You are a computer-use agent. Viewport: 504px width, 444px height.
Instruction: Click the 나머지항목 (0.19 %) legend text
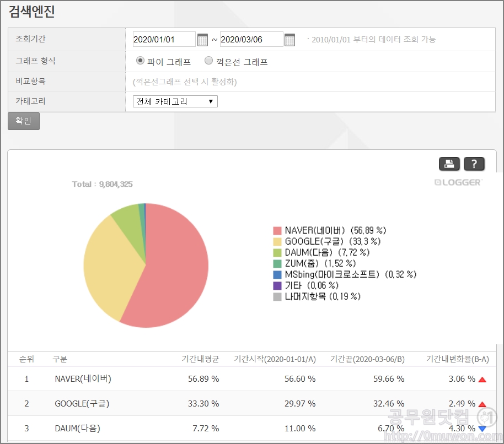(x=323, y=296)
